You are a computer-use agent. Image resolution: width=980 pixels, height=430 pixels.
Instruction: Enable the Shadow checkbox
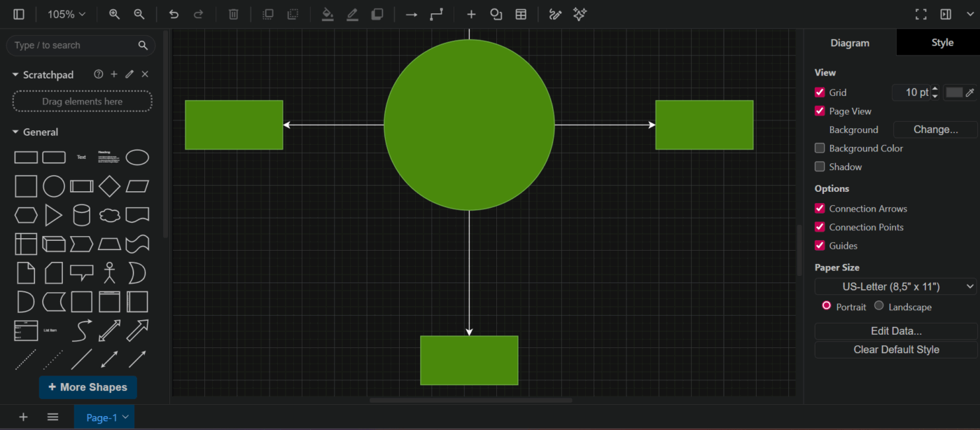[x=820, y=167]
